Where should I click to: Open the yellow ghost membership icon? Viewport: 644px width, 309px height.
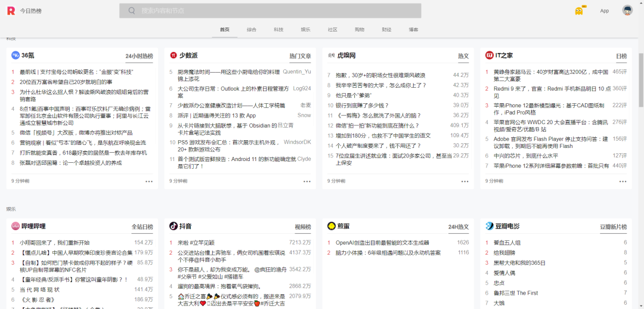pyautogui.click(x=579, y=11)
